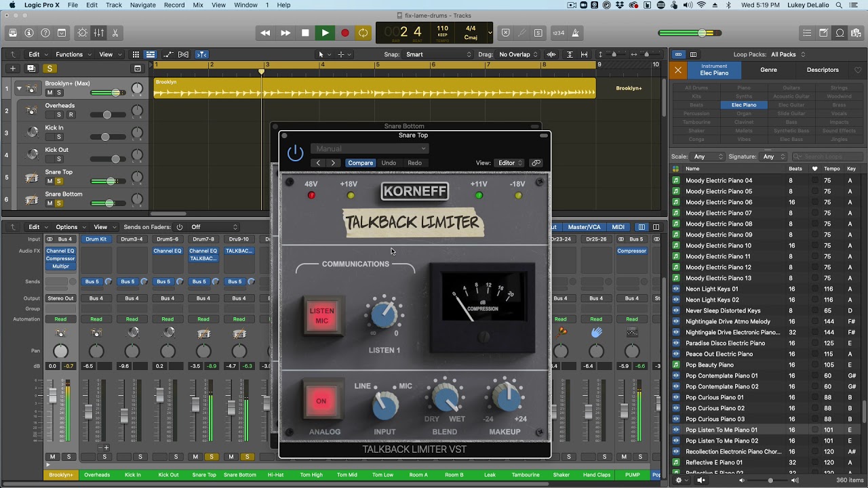Toggle the Flex show/hide icon

(x=183, y=54)
